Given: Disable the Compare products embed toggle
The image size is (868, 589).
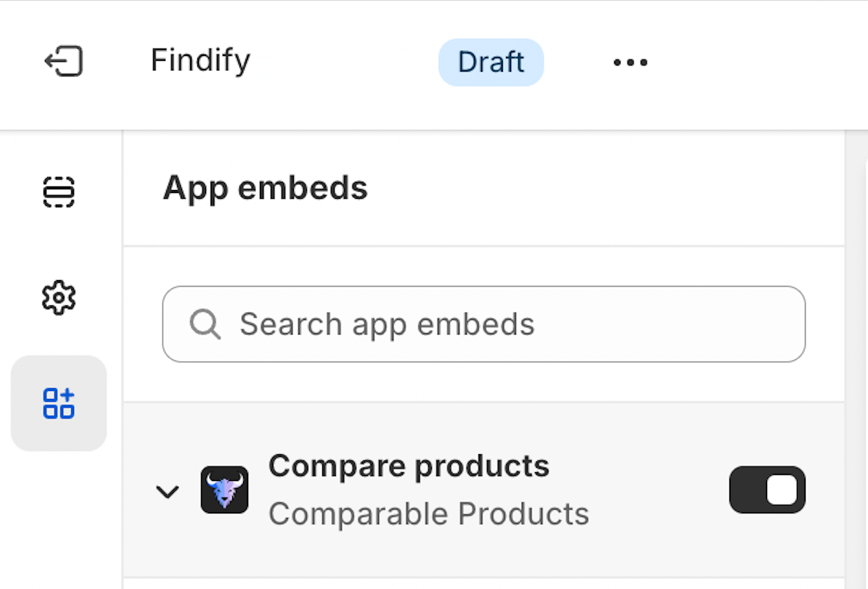Looking at the screenshot, I should tap(767, 490).
